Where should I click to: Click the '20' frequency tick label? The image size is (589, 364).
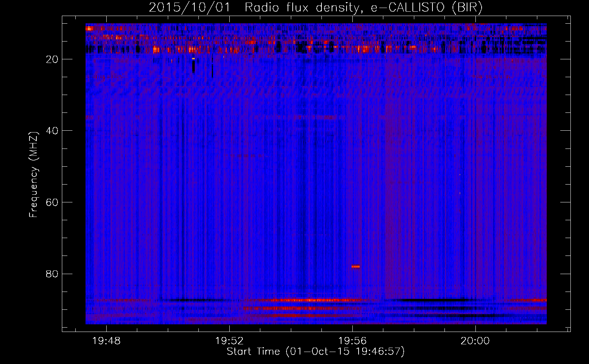pyautogui.click(x=52, y=59)
